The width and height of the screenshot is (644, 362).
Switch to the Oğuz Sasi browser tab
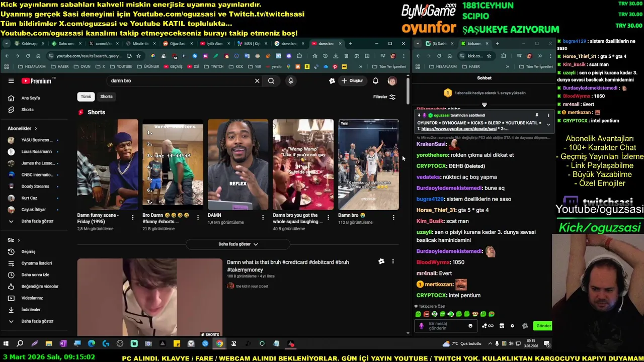(x=177, y=44)
